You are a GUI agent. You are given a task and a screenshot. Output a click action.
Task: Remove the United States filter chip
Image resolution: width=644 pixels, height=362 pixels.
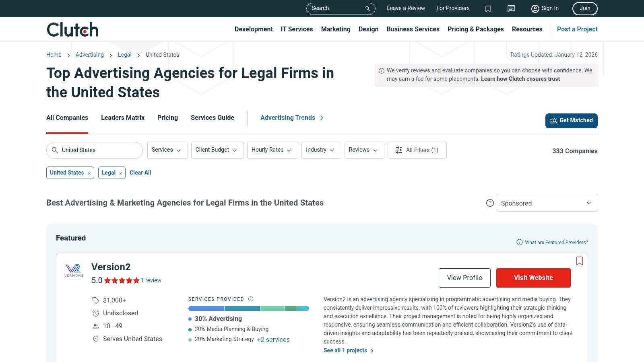[x=89, y=173]
